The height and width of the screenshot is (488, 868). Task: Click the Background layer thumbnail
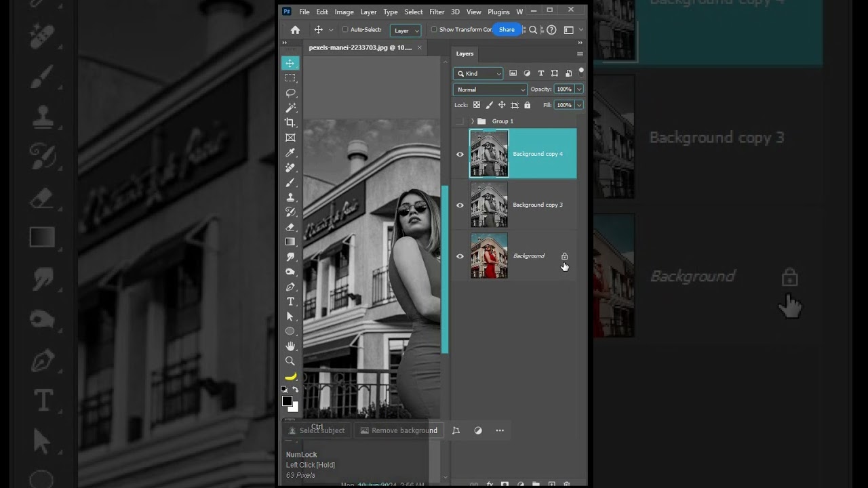pyautogui.click(x=489, y=256)
